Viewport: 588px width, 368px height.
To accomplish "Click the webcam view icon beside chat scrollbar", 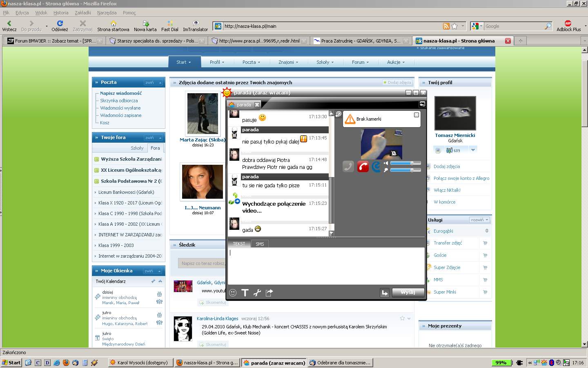I will coord(339,114).
